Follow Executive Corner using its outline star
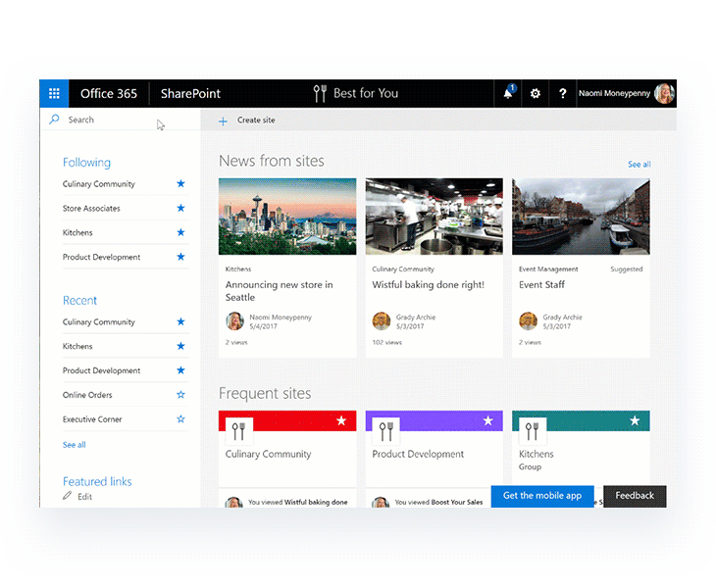Screen dimensions: 716x588 [180, 419]
